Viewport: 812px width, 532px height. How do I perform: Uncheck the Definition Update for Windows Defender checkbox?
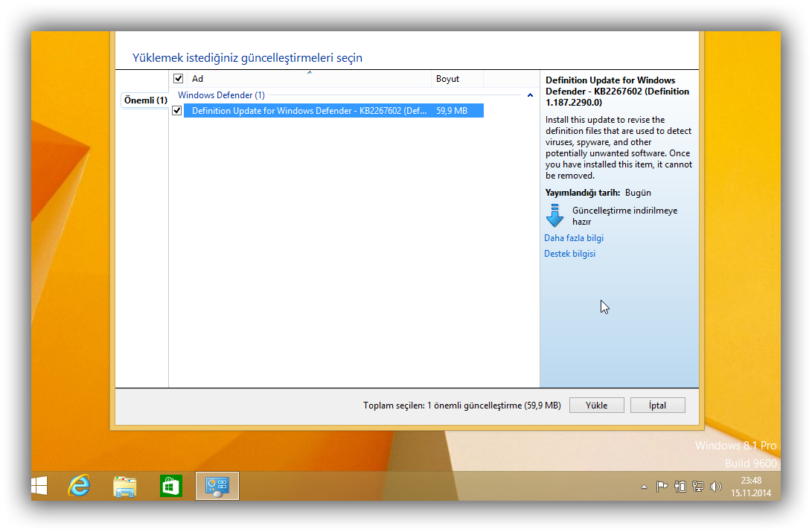coord(177,111)
